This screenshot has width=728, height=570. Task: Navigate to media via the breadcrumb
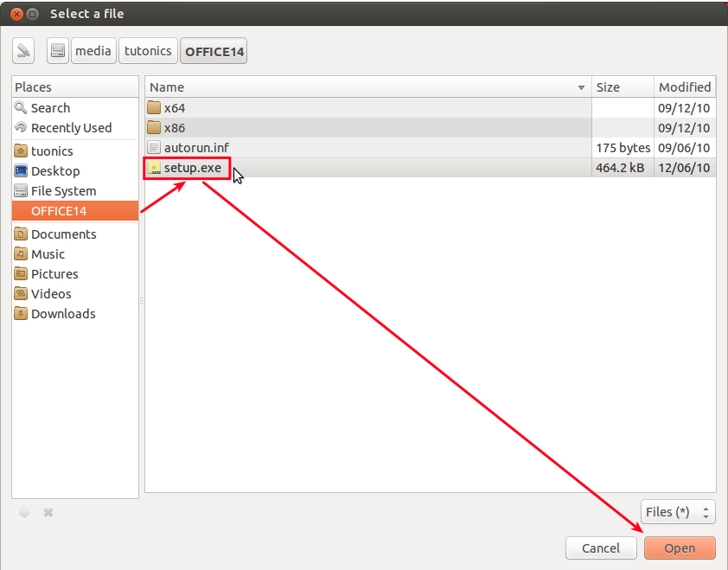pos(93,50)
